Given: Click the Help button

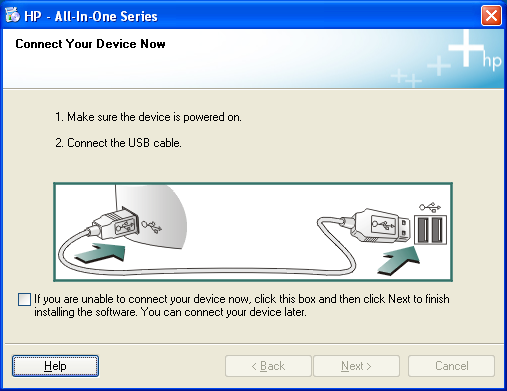Looking at the screenshot, I should [55, 366].
